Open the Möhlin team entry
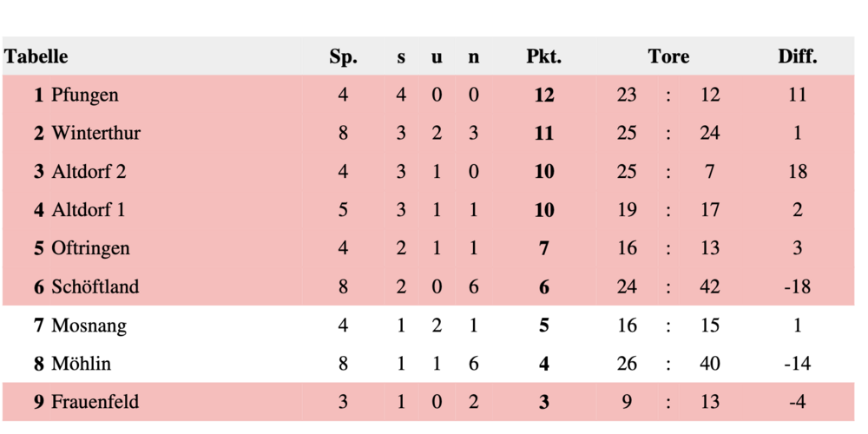This screenshot has width=868, height=434. [81, 363]
